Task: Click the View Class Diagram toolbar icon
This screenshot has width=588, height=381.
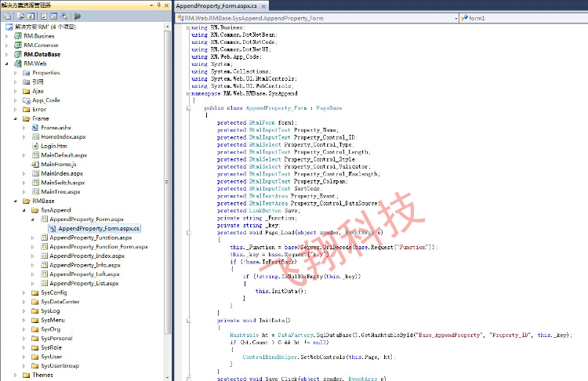Action: (77, 15)
